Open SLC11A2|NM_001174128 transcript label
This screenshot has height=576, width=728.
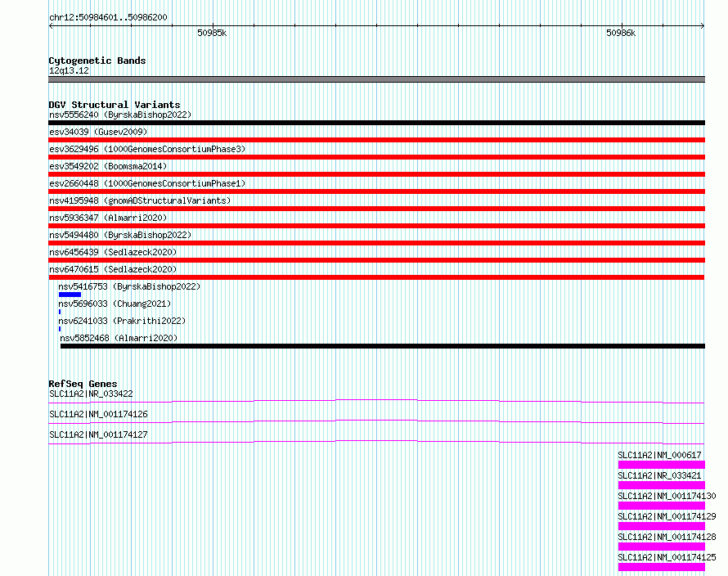point(667,537)
